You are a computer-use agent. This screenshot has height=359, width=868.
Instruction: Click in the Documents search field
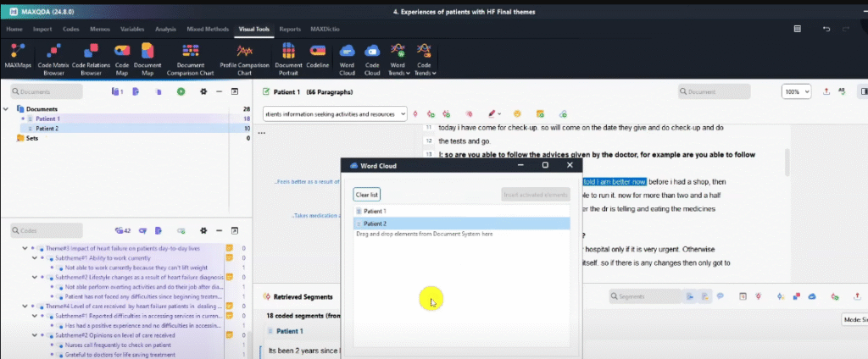[47, 91]
